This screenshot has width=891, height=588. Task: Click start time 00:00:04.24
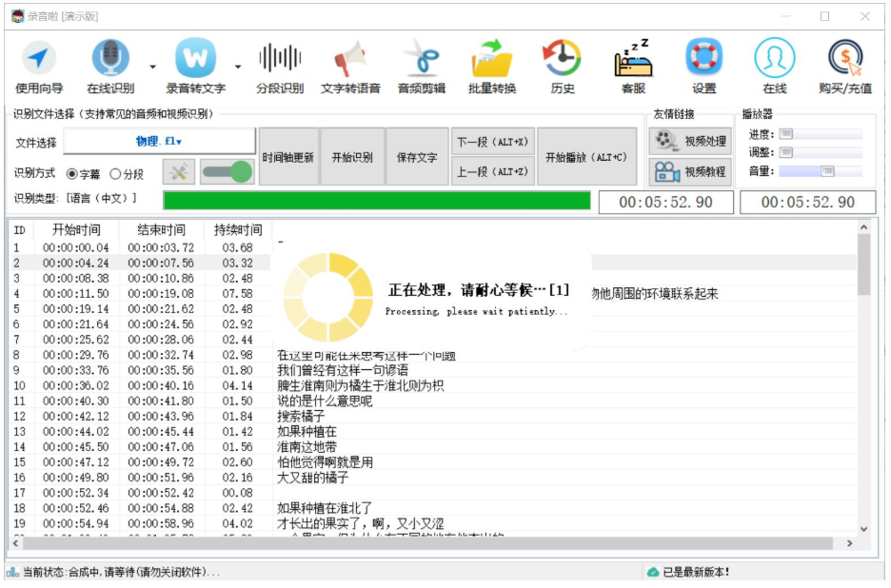click(x=75, y=264)
